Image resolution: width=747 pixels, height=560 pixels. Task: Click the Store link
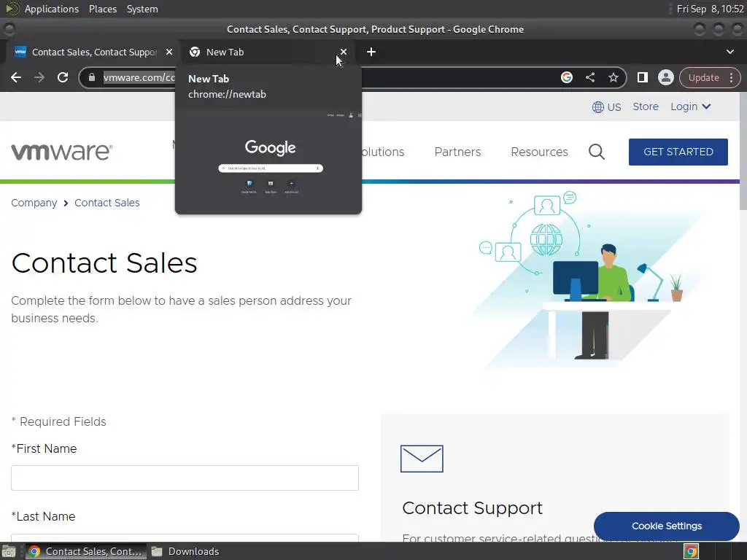(646, 106)
